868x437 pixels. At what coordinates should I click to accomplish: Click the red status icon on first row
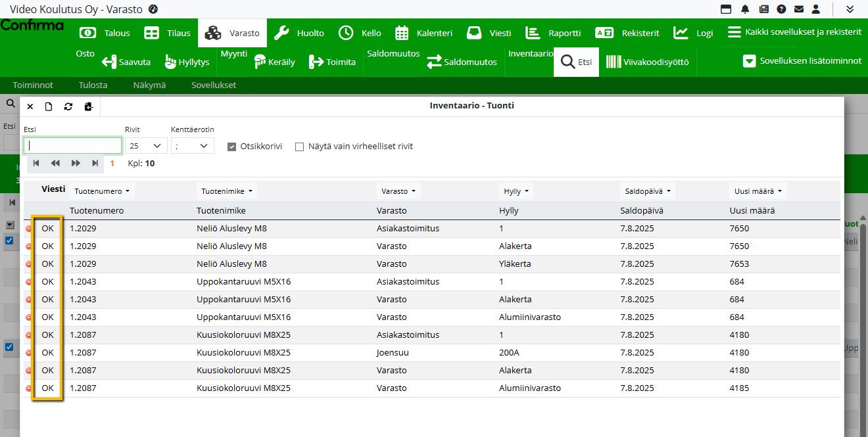28,229
